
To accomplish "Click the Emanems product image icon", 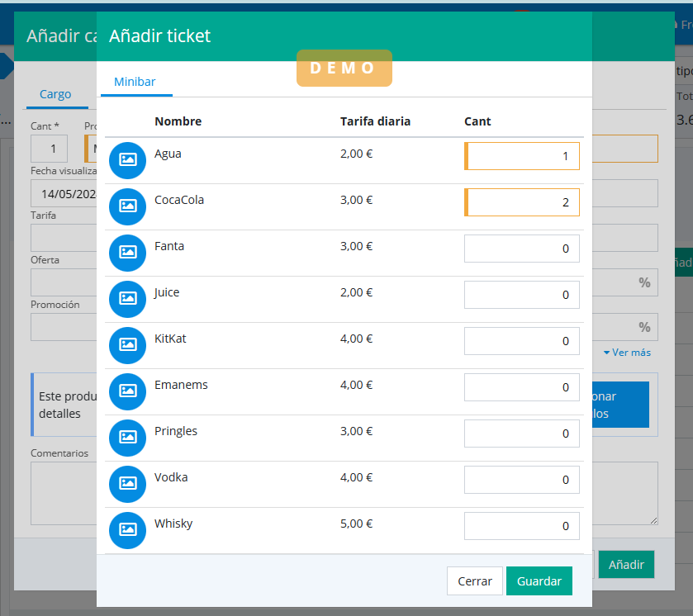I will point(127,391).
